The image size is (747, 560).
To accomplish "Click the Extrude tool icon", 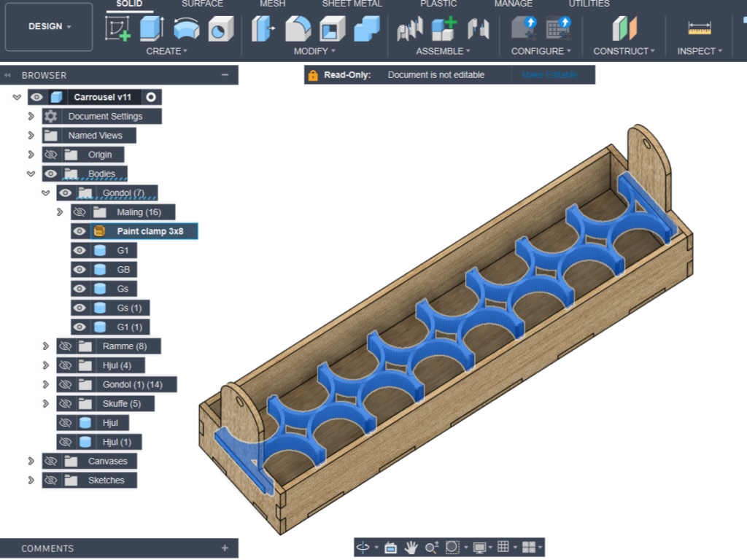I will click(x=152, y=28).
